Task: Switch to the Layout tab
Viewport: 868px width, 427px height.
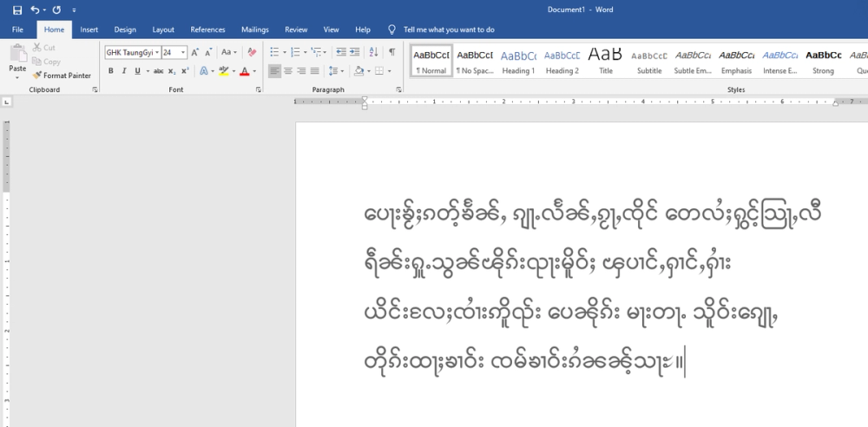Action: tap(163, 30)
